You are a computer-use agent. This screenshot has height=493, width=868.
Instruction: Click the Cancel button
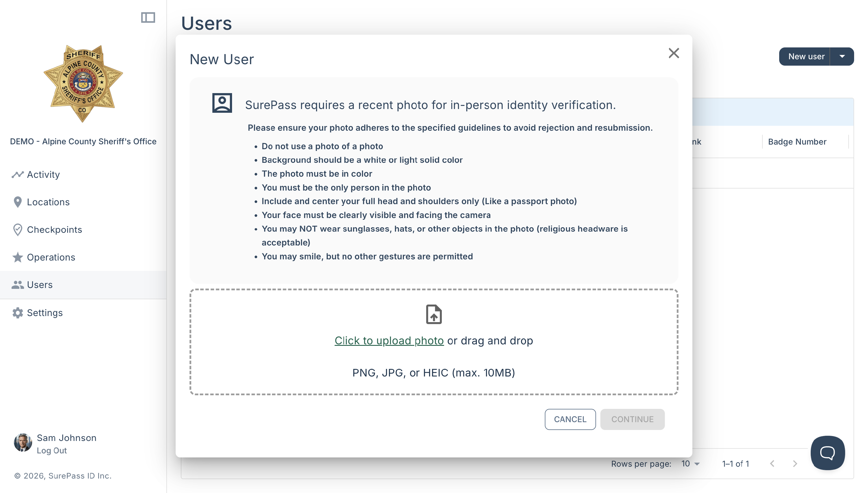click(x=570, y=419)
